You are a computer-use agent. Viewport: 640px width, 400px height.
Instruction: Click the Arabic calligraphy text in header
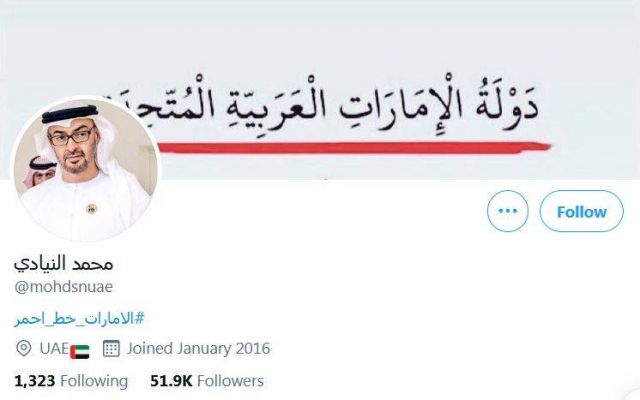coord(320,102)
